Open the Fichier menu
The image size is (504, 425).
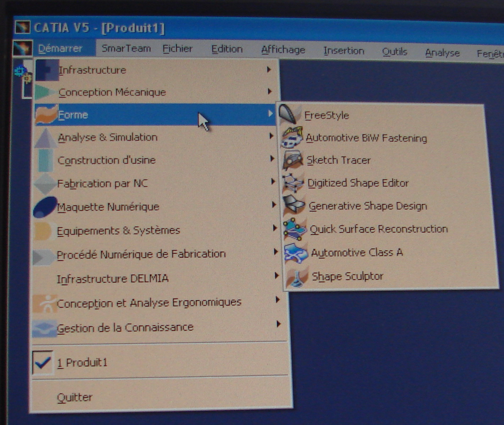point(177,49)
